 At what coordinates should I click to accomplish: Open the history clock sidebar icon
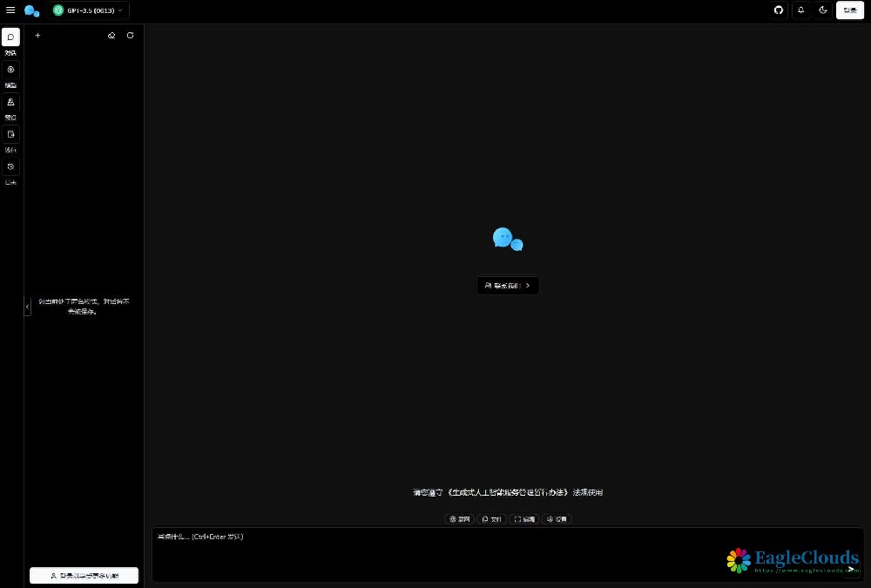10,166
